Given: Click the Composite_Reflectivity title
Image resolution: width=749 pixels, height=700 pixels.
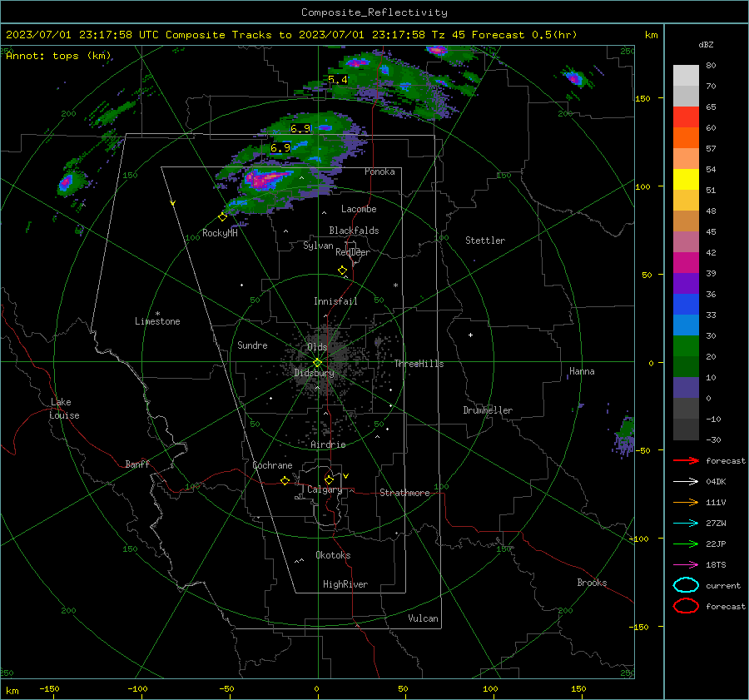Looking at the screenshot, I should tap(374, 12).
